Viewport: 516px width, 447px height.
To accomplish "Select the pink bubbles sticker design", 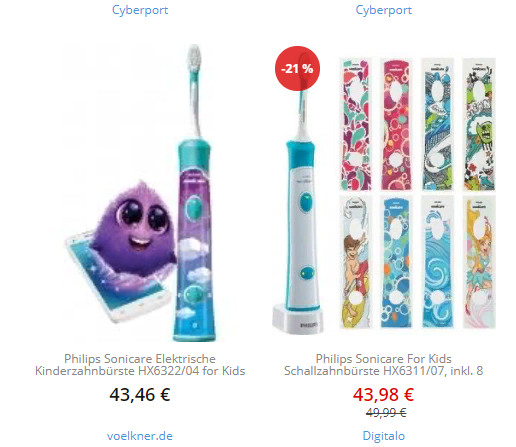I will [x=396, y=124].
